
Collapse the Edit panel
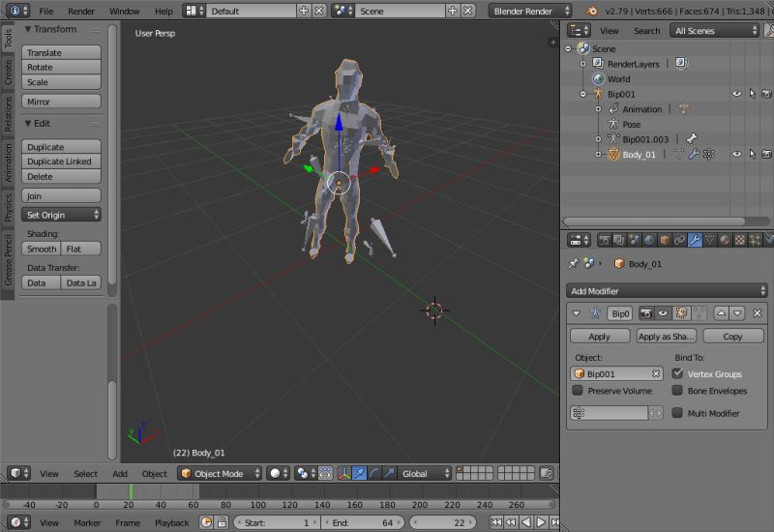point(28,124)
